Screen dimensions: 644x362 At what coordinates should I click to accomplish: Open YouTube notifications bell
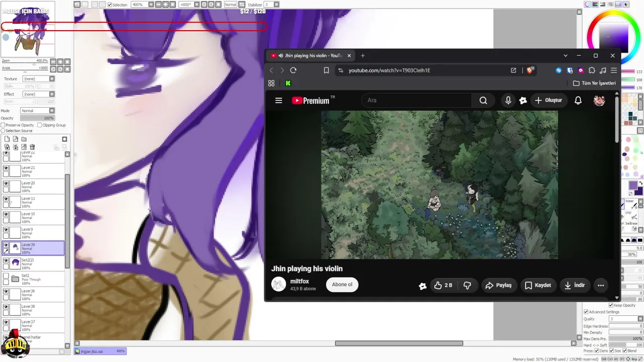point(578,101)
